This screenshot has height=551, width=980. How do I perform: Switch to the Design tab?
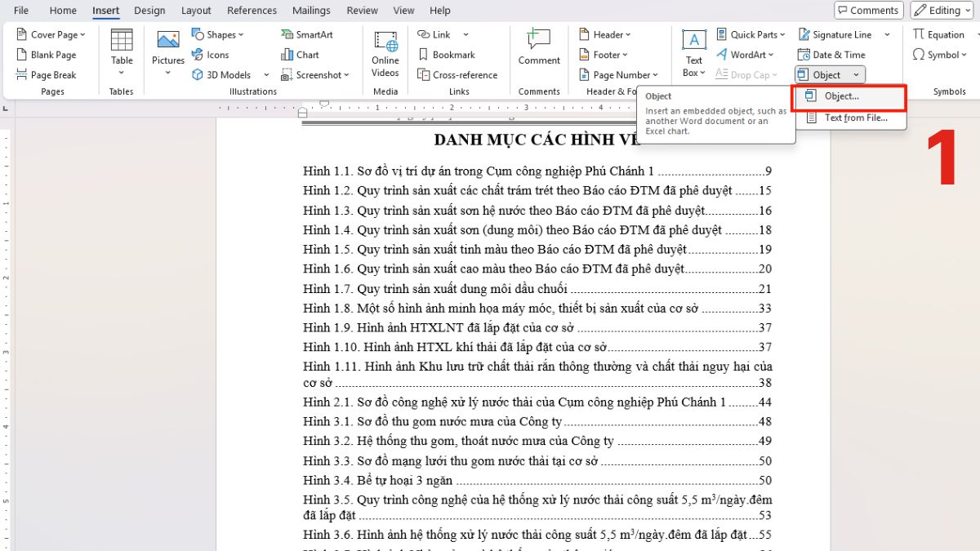point(149,11)
